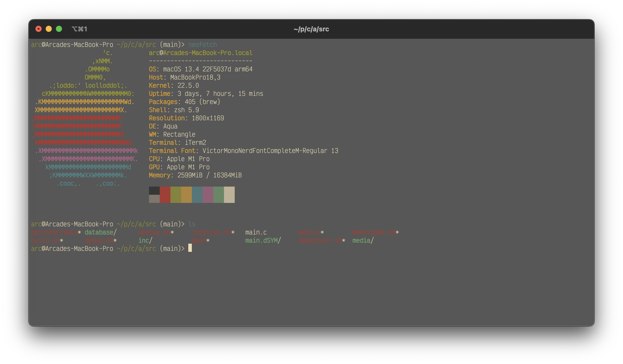Click the main.dSYM/ directory name
The image size is (623, 364).
(263, 240)
